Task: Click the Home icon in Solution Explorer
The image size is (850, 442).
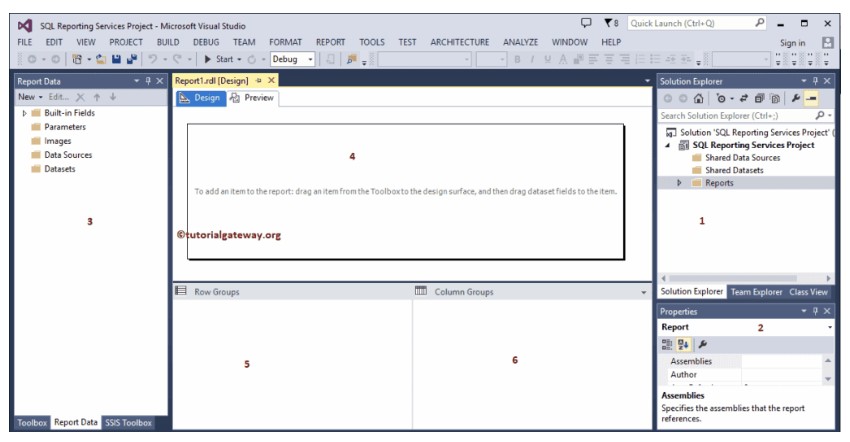Action: point(698,98)
